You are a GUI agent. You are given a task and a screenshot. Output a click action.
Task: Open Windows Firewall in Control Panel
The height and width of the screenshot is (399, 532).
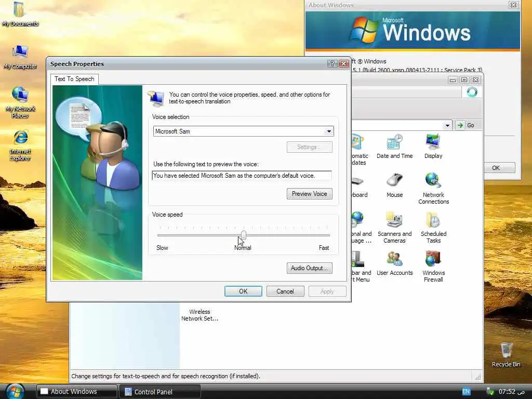pos(433,267)
